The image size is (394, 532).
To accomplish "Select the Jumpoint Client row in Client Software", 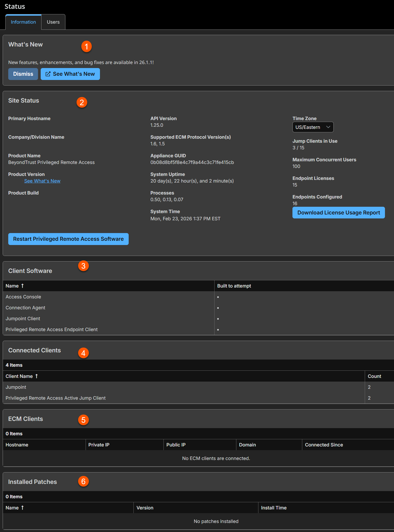I will pyautogui.click(x=23, y=318).
